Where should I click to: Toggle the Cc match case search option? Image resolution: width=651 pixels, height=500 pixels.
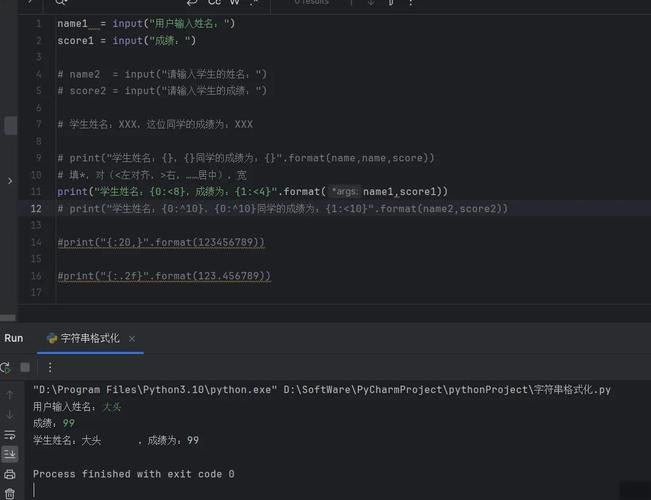214,2
